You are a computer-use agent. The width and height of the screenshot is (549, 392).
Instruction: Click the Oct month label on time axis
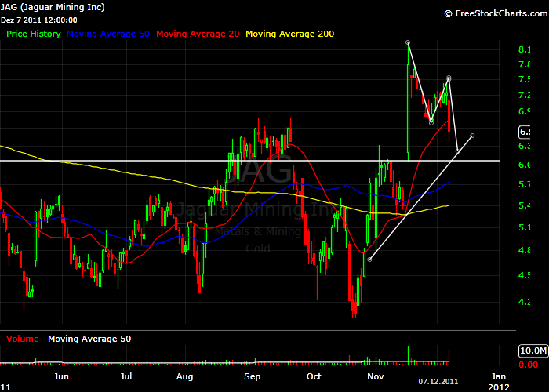pyautogui.click(x=314, y=376)
